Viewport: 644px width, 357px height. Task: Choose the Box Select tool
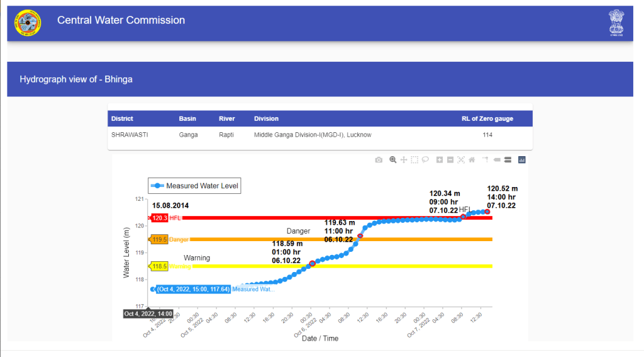(x=414, y=160)
